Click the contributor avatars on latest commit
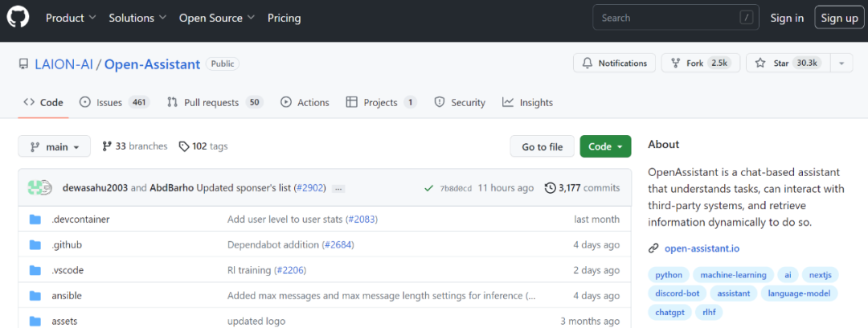Screen dimensions: 868x328 coord(39,188)
